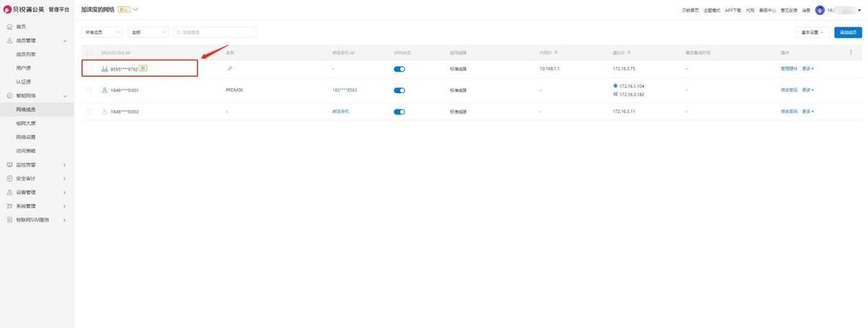The width and height of the screenshot is (868, 328).
Task: Click the PFDM00 name cell
Action: pyautogui.click(x=234, y=90)
